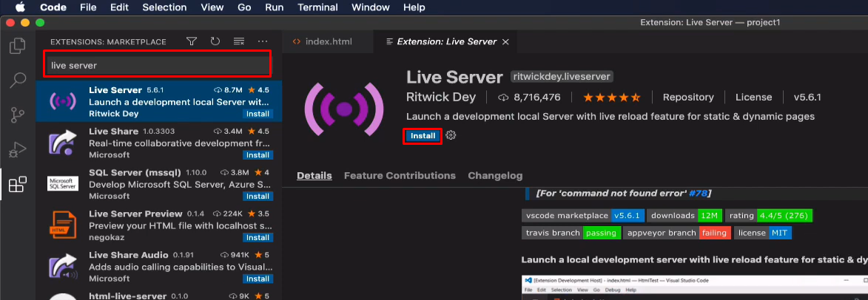Open the Edit menu
The height and width of the screenshot is (300, 868).
click(x=119, y=7)
